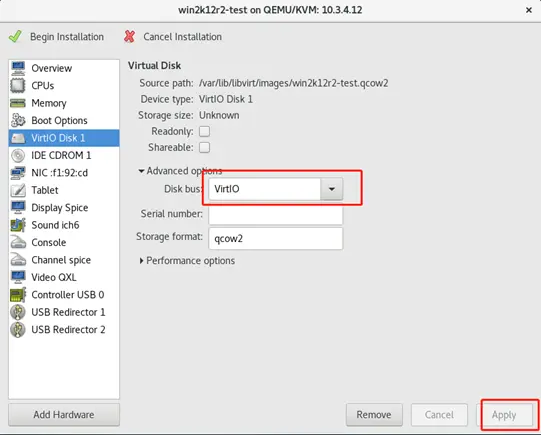Click the red Cancel Installation X icon
The height and width of the screenshot is (435, 541).
(129, 36)
